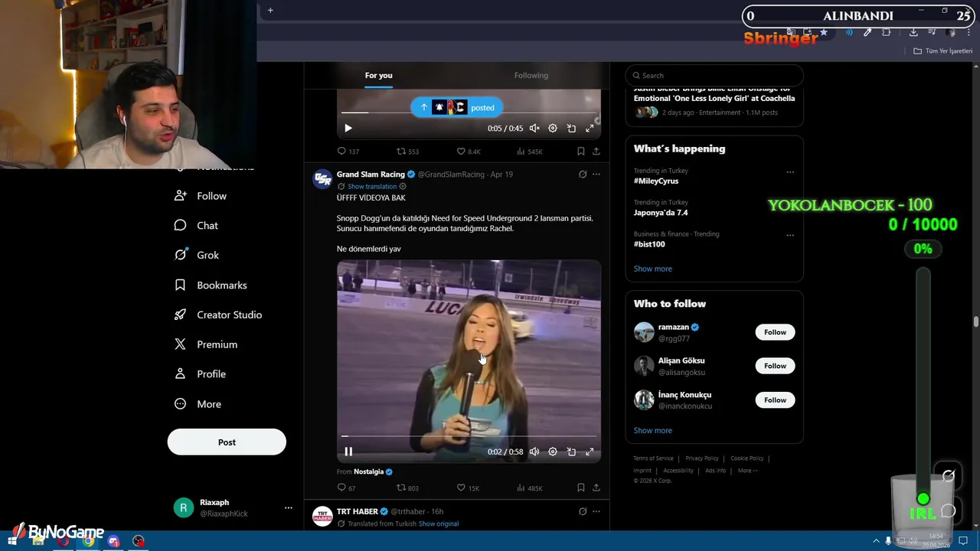
Task: Show more under What's happening
Action: point(653,269)
